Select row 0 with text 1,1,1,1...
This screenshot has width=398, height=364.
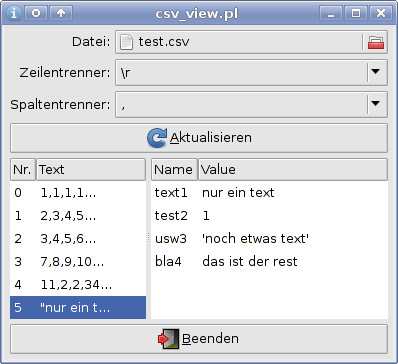coord(78,193)
